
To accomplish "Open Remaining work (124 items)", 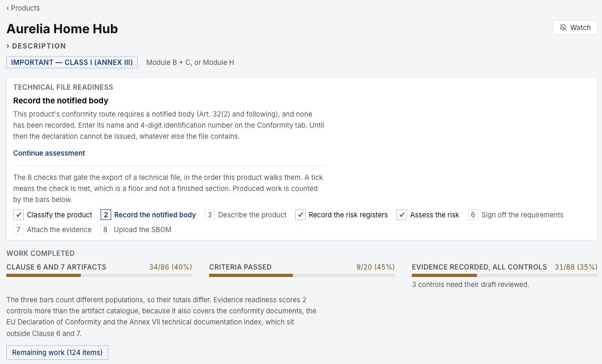I will coord(57,352).
